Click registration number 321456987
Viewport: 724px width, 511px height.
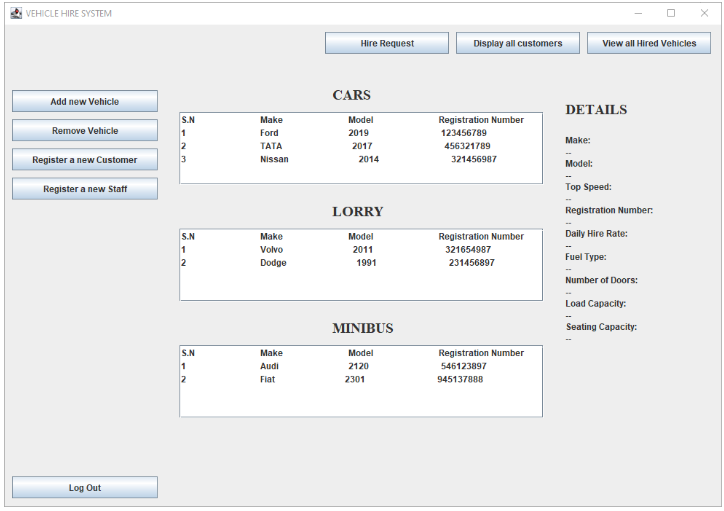coord(474,159)
